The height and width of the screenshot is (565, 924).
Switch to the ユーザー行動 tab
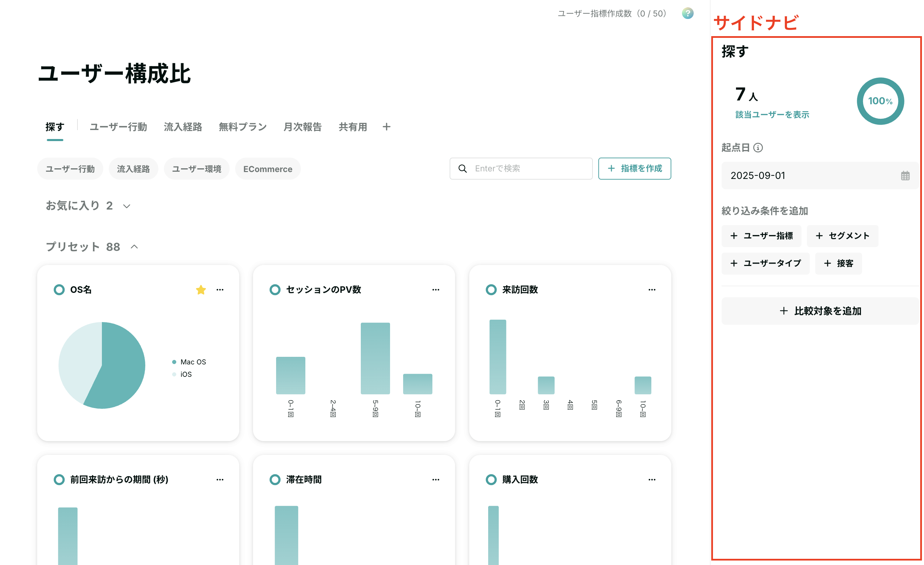click(x=118, y=127)
